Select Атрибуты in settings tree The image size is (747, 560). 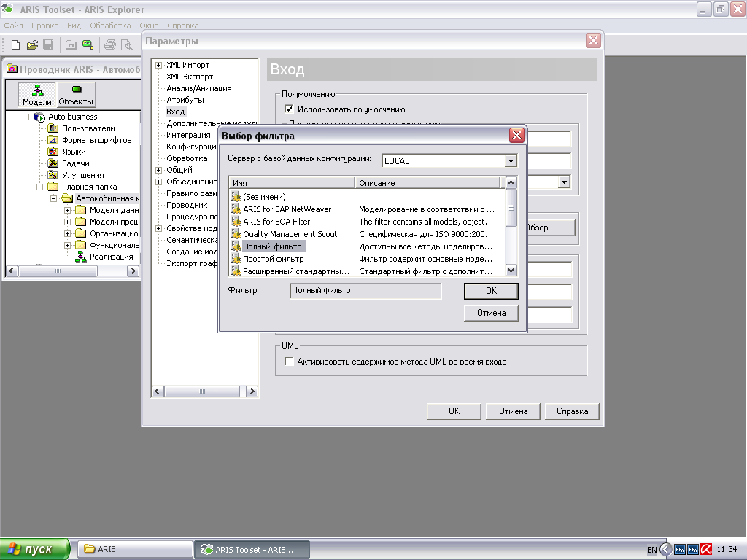[185, 100]
